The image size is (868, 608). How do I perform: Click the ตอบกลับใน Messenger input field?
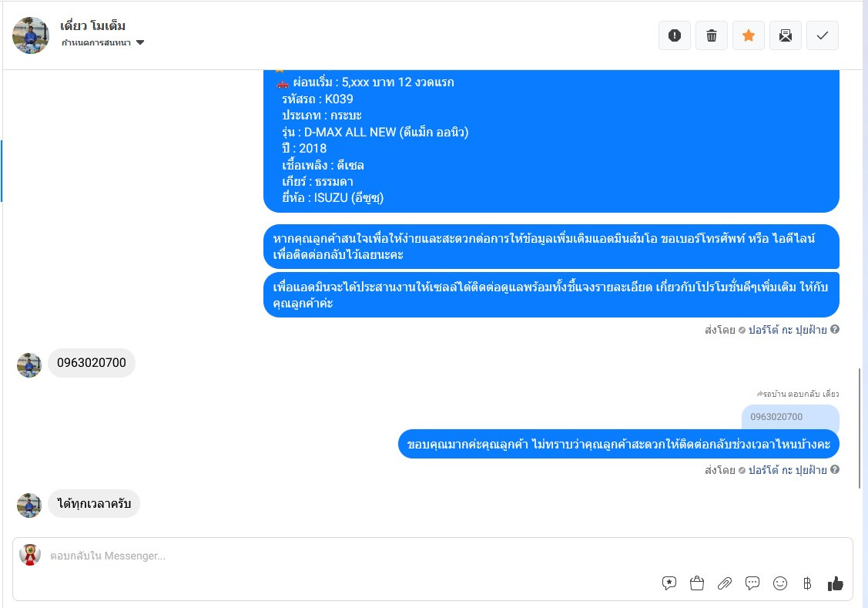pyautogui.click(x=432, y=556)
